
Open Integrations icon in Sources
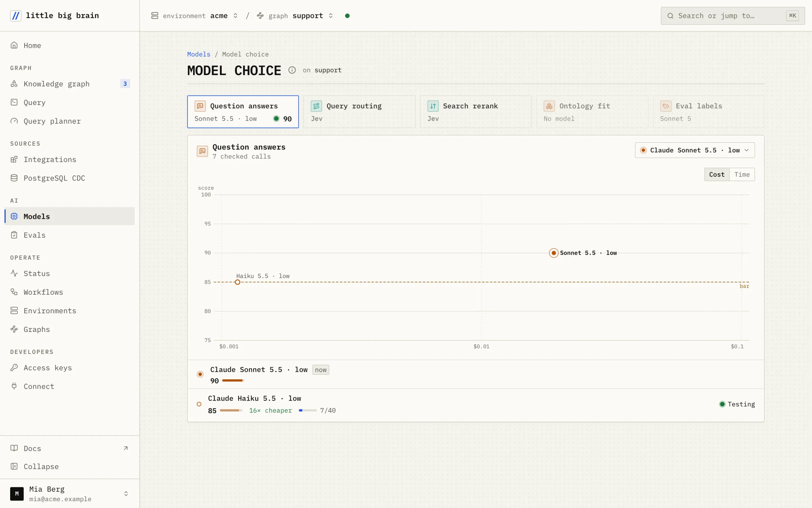(14, 159)
